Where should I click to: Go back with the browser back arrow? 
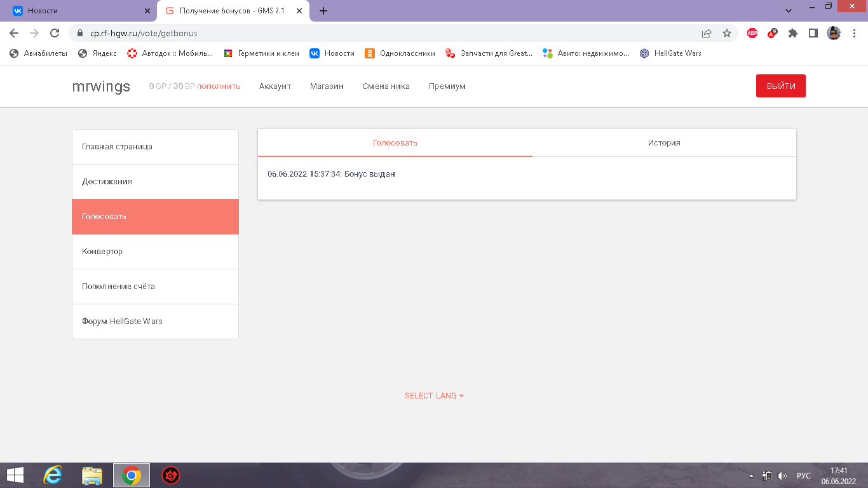click(14, 33)
